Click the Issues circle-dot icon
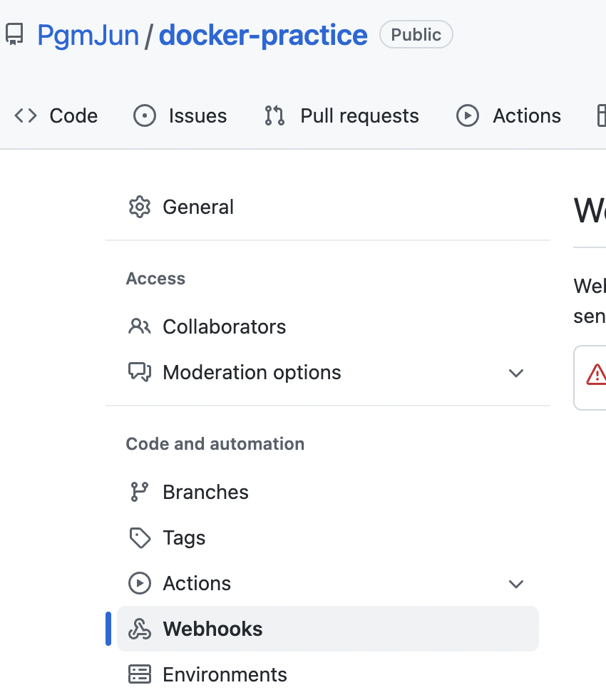Screen dimensions: 606x700 (145, 115)
